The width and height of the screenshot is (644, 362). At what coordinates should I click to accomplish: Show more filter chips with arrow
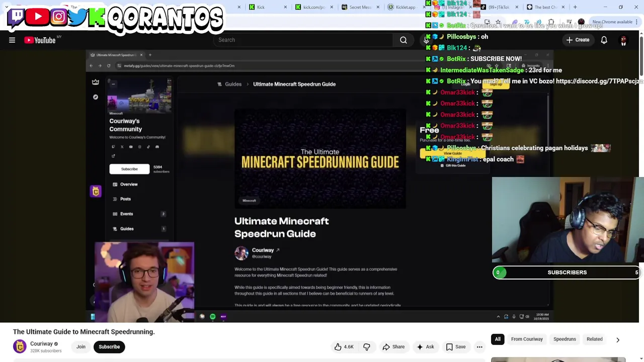(618, 339)
